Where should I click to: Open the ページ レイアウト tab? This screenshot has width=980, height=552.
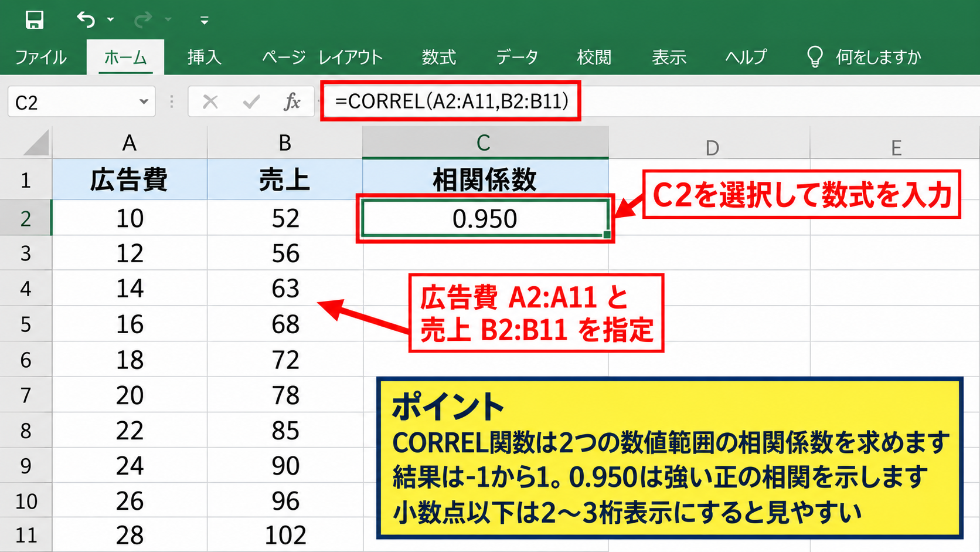click(322, 57)
